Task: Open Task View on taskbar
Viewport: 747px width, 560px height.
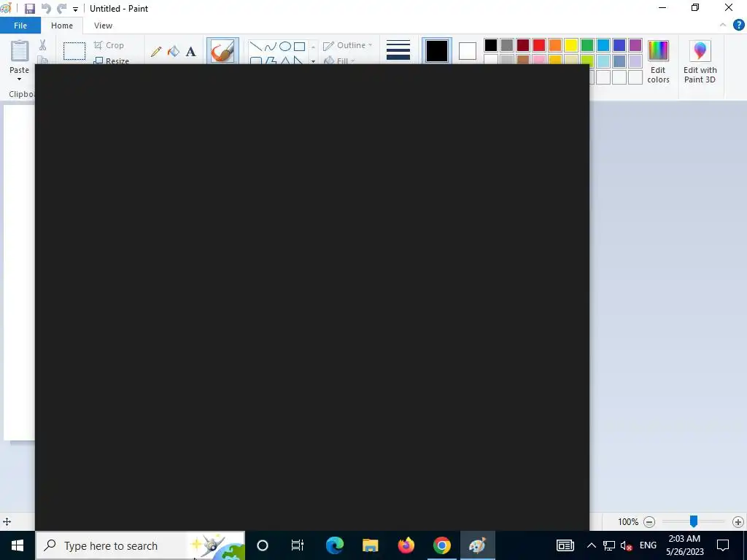Action: click(298, 545)
